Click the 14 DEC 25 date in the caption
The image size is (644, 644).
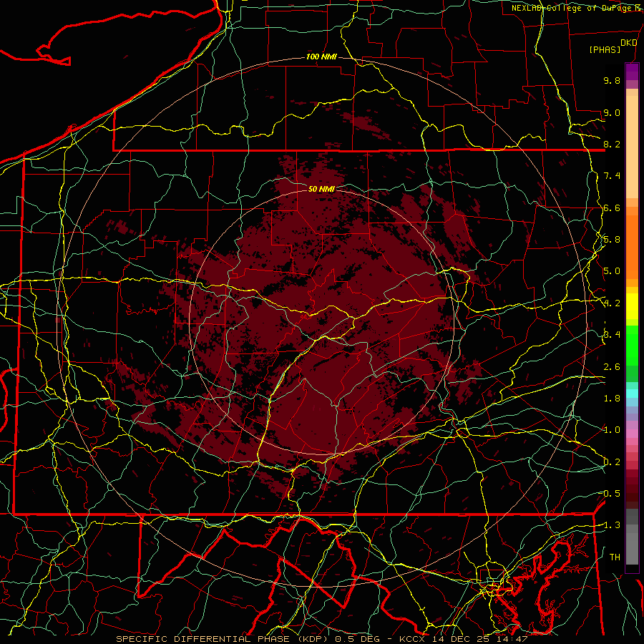point(459,639)
